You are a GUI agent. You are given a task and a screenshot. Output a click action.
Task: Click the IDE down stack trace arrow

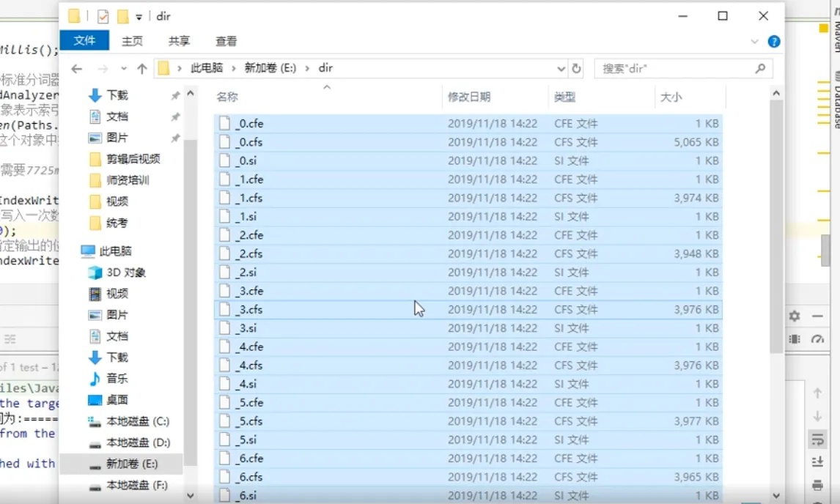pyautogui.click(x=817, y=416)
